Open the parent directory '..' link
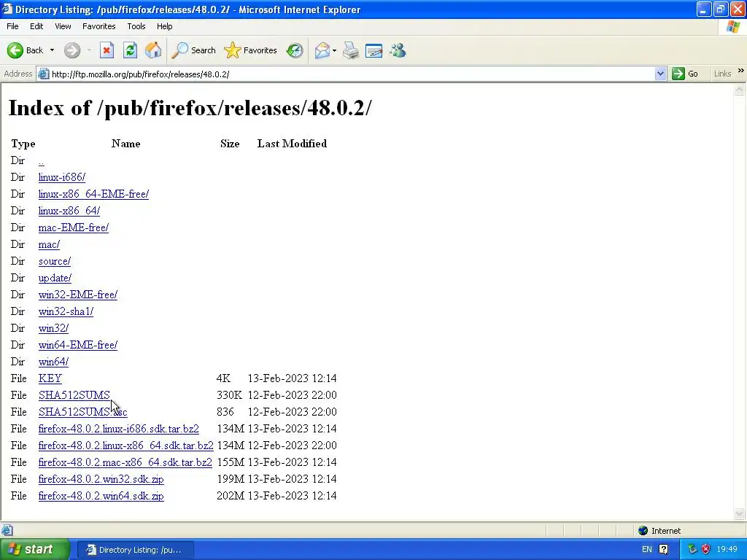The width and height of the screenshot is (747, 560). click(x=42, y=160)
